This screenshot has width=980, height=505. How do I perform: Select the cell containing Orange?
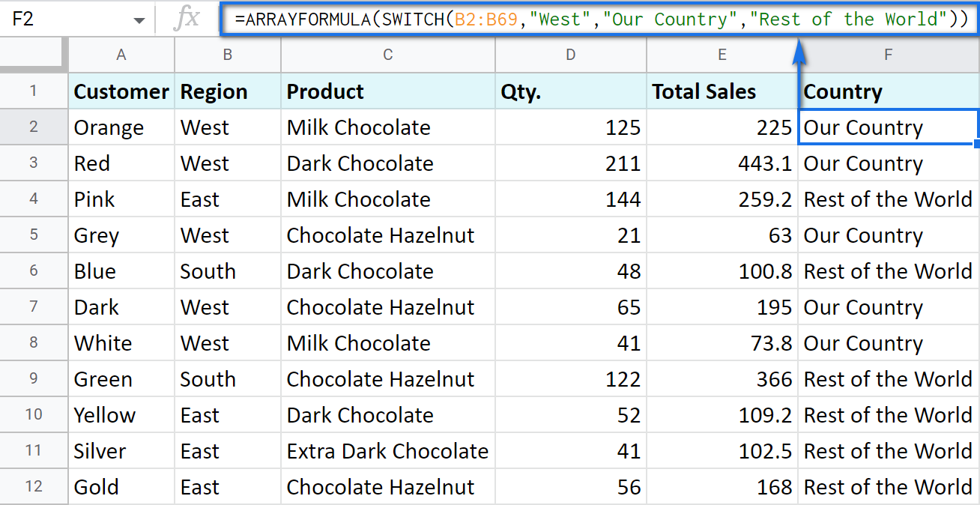(x=121, y=127)
